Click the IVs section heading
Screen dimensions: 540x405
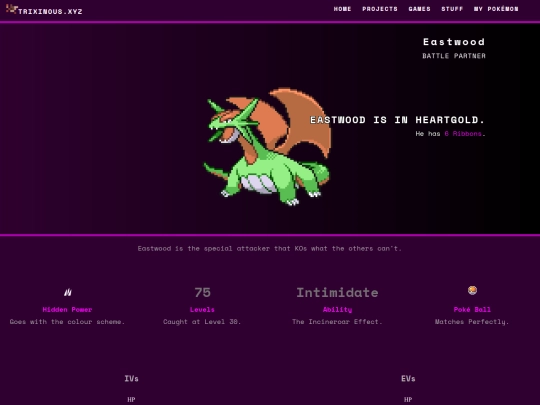pyautogui.click(x=132, y=379)
